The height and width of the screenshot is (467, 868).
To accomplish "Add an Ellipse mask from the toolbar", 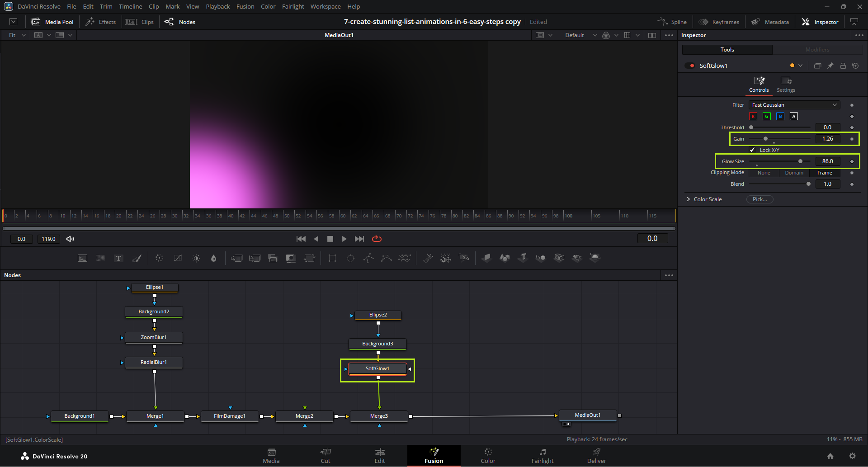I will point(350,258).
